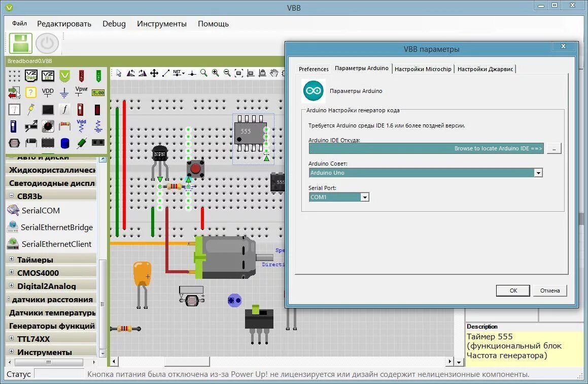Pick the analog meter component
588x384 pixels.
pos(14,109)
